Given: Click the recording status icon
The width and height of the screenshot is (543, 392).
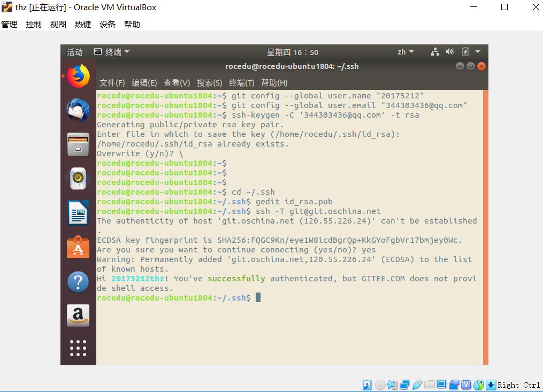Looking at the screenshot, I should coord(454,385).
